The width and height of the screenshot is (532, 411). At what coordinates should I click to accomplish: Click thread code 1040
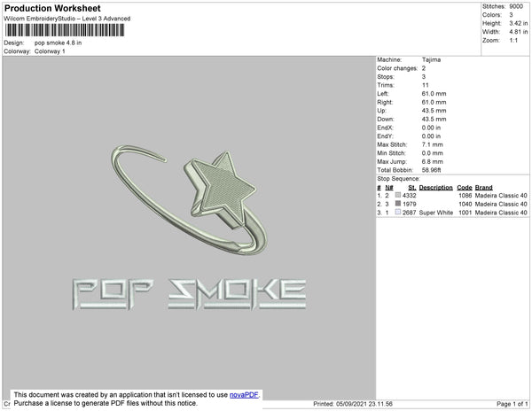point(465,204)
